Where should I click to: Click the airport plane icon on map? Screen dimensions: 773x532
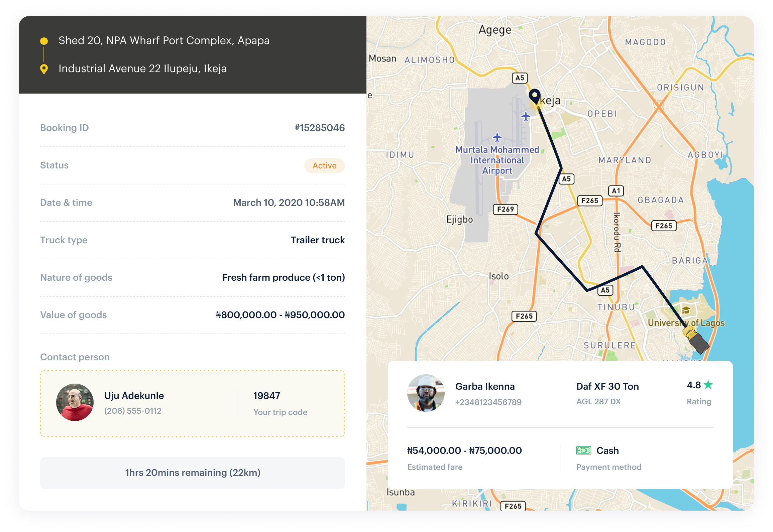pyautogui.click(x=497, y=137)
